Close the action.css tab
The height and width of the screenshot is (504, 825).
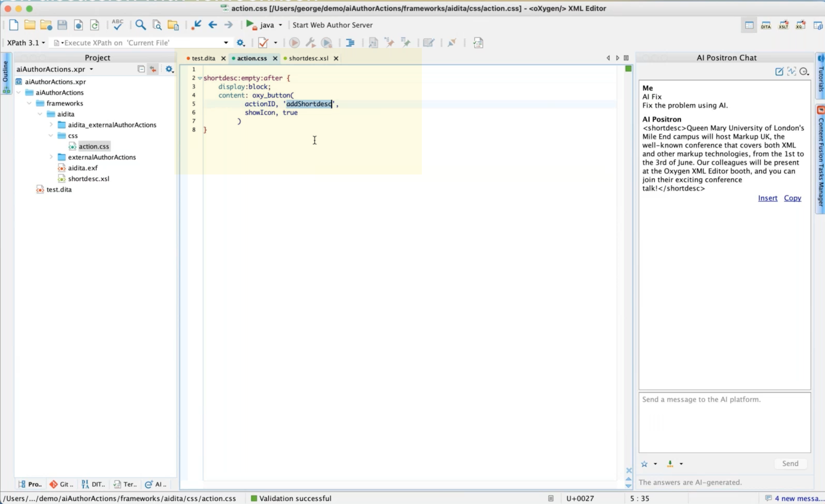tap(275, 58)
